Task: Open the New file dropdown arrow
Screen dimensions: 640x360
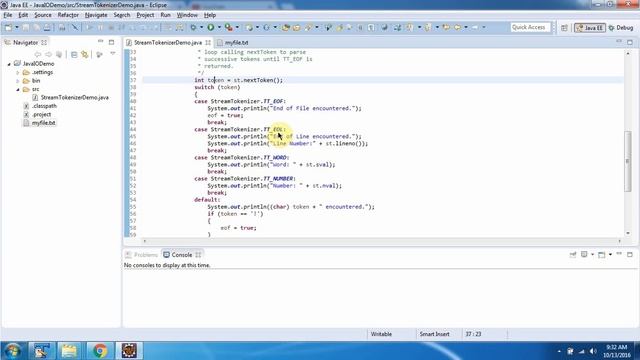Action: 17,27
